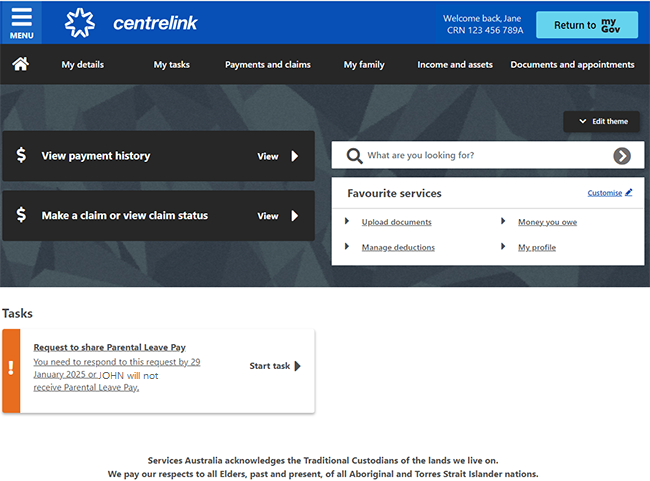Open the My tasks menu
This screenshot has height=481, width=650.
(172, 65)
